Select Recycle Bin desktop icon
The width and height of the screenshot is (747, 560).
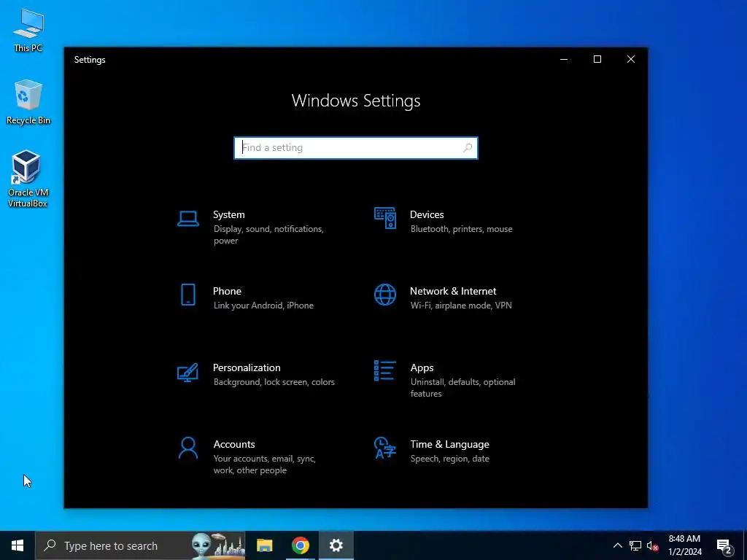click(28, 102)
